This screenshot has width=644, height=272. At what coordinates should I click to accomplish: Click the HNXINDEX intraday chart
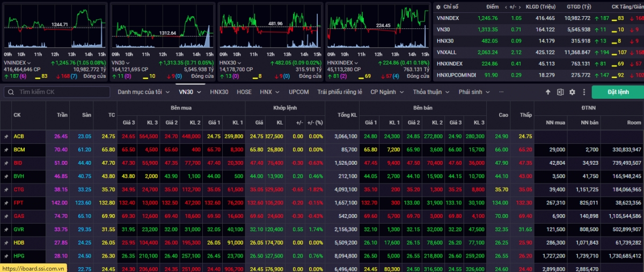click(x=378, y=27)
